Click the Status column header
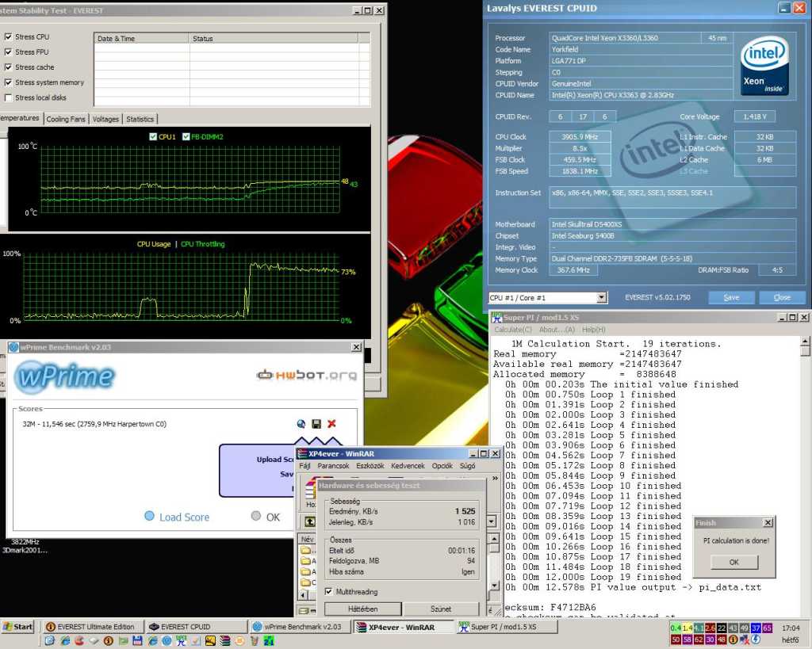Image resolution: width=812 pixels, height=649 pixels. click(x=274, y=38)
